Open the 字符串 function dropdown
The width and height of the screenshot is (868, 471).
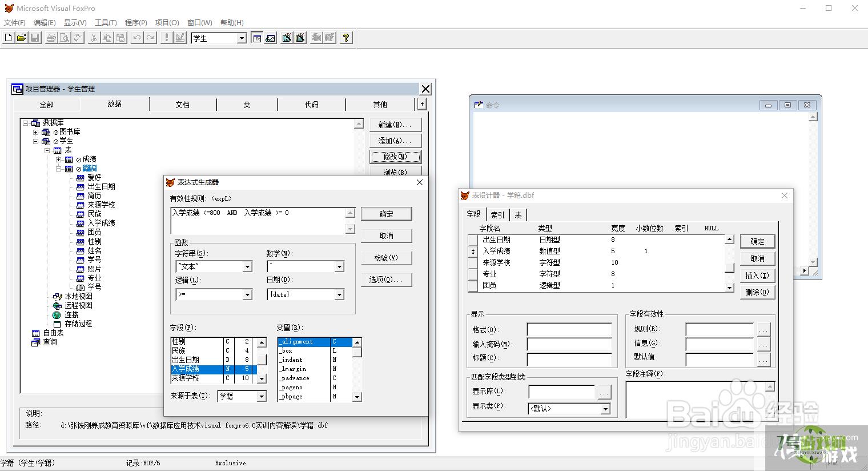pyautogui.click(x=247, y=267)
